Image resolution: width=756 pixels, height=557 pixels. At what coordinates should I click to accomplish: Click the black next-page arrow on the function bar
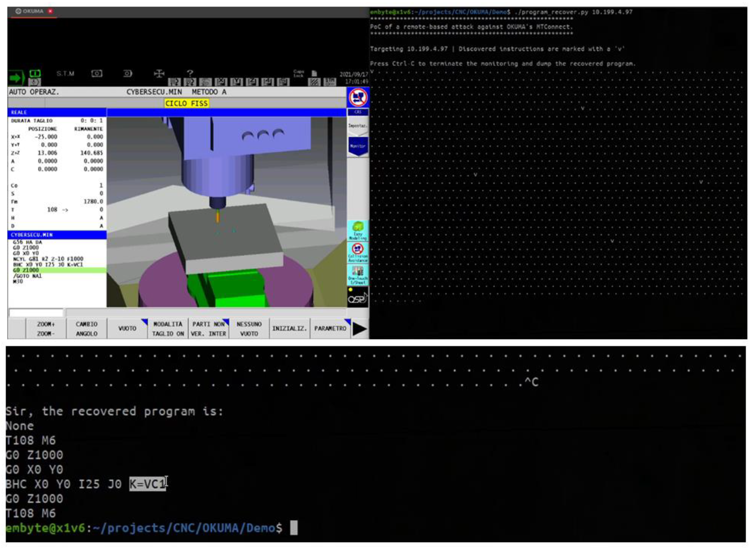[x=360, y=329]
